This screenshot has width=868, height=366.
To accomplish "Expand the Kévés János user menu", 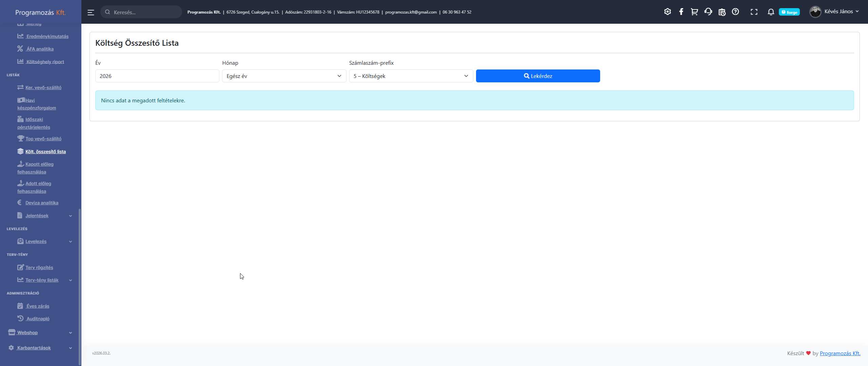I will pyautogui.click(x=842, y=12).
